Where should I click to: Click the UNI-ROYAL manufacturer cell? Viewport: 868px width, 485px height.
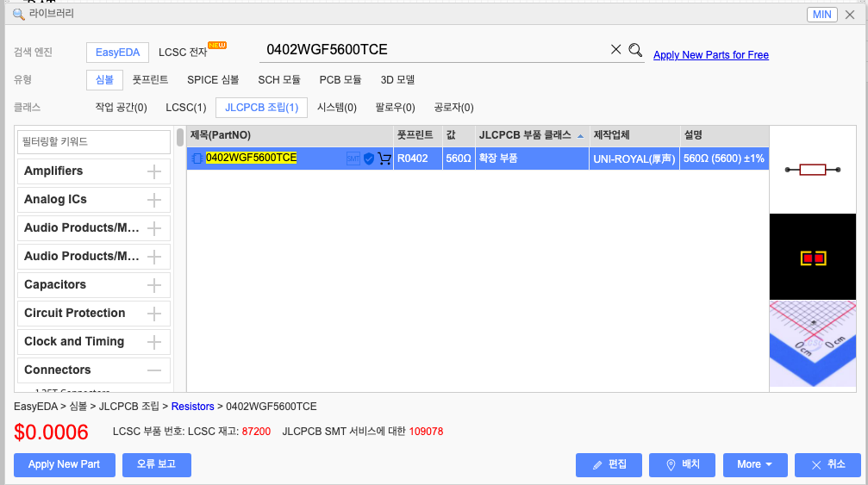634,159
